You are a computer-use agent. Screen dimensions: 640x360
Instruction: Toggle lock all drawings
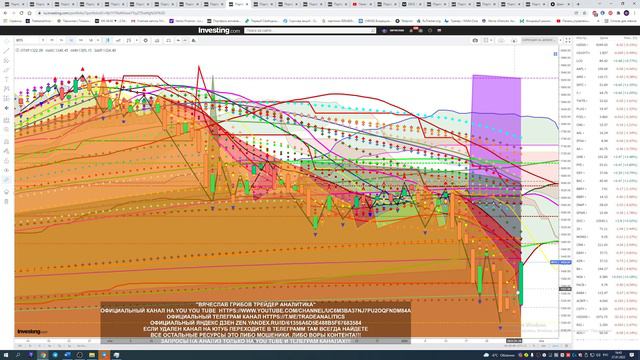6,160
